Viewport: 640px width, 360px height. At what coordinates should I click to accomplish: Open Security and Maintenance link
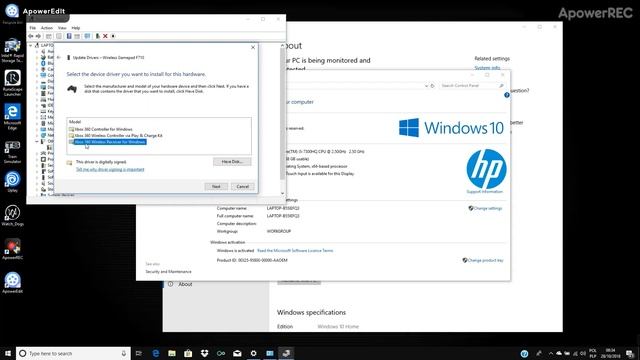pos(168,271)
